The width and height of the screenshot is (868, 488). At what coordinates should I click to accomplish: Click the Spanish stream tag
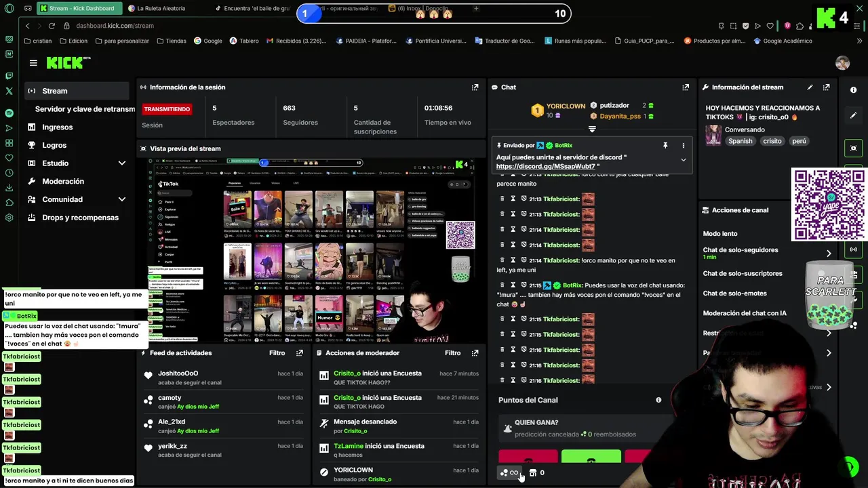point(740,141)
